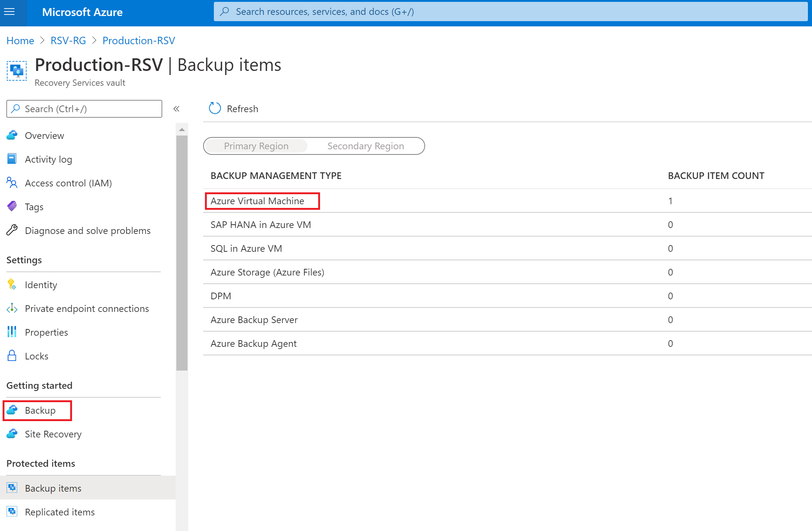Select the Identity key icon
The image size is (812, 531).
12,284
